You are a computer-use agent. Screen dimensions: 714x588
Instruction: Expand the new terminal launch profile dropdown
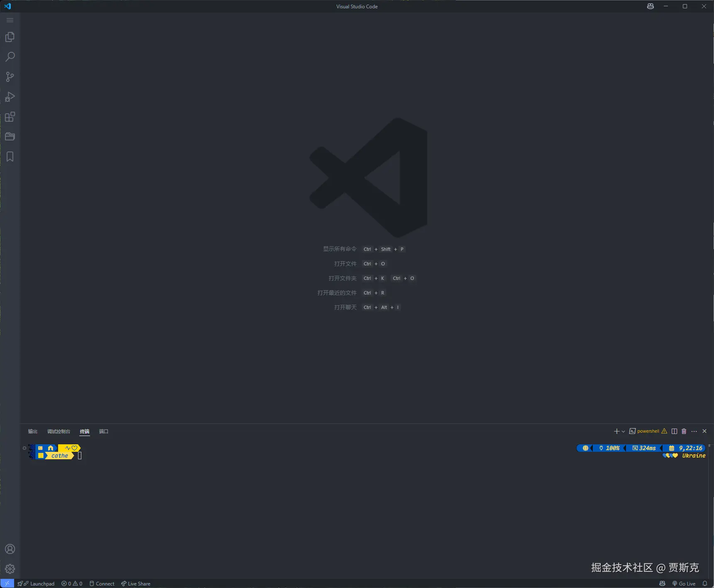(x=623, y=431)
